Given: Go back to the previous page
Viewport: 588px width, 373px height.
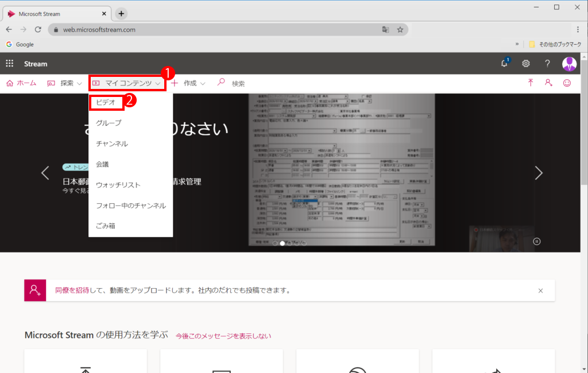Looking at the screenshot, I should click(x=9, y=30).
